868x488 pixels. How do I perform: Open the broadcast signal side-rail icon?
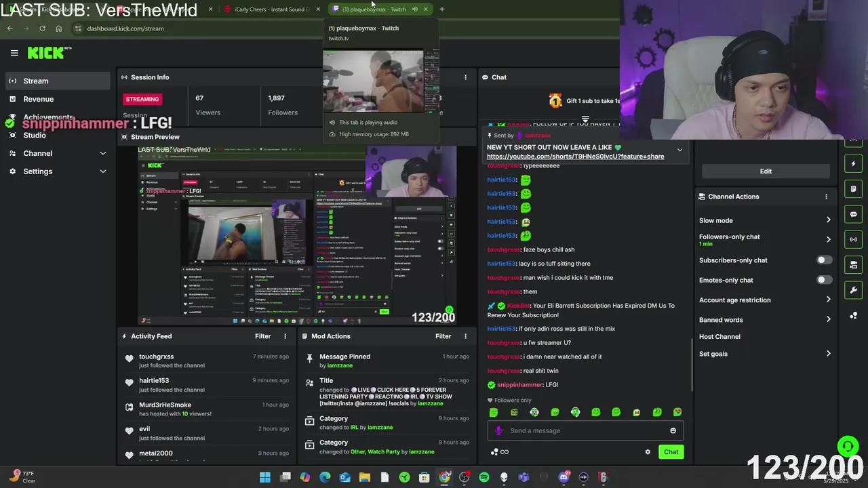(854, 239)
